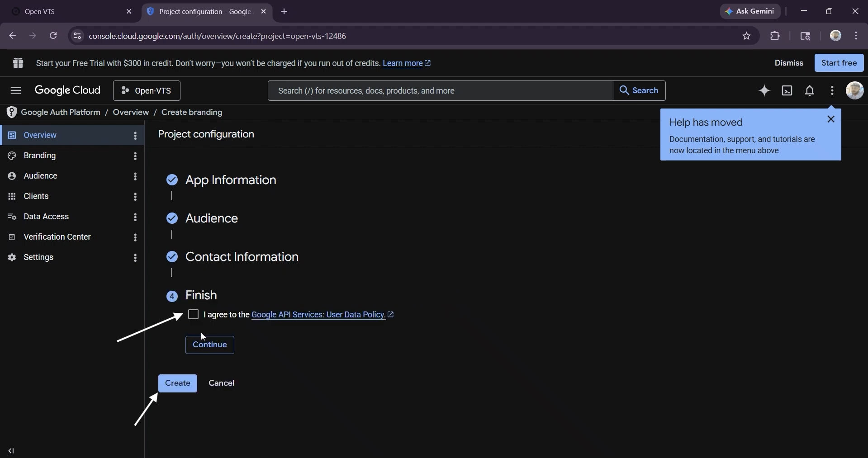Cancel the project configuration
868x458 pixels.
222,383
